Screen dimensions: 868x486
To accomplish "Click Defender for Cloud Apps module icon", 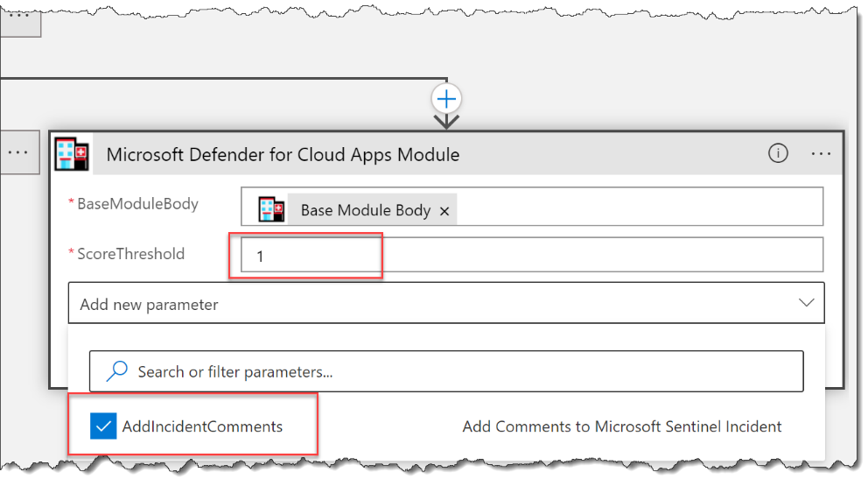I will coord(72,153).
